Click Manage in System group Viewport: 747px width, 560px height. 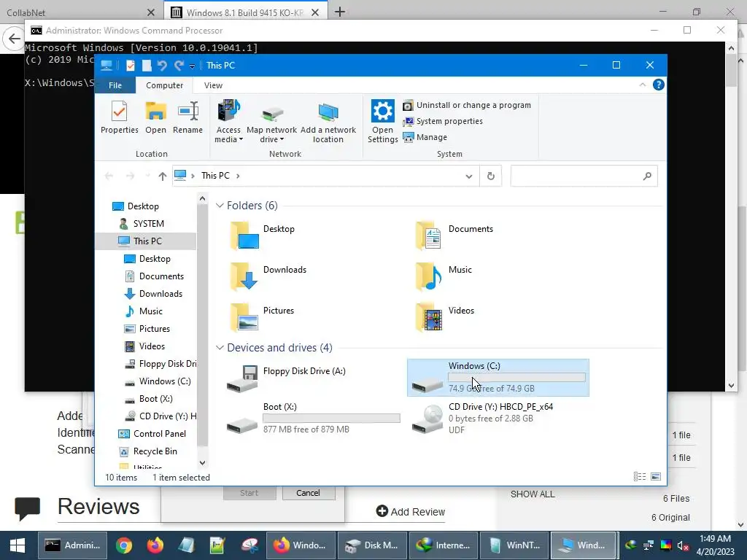point(425,137)
